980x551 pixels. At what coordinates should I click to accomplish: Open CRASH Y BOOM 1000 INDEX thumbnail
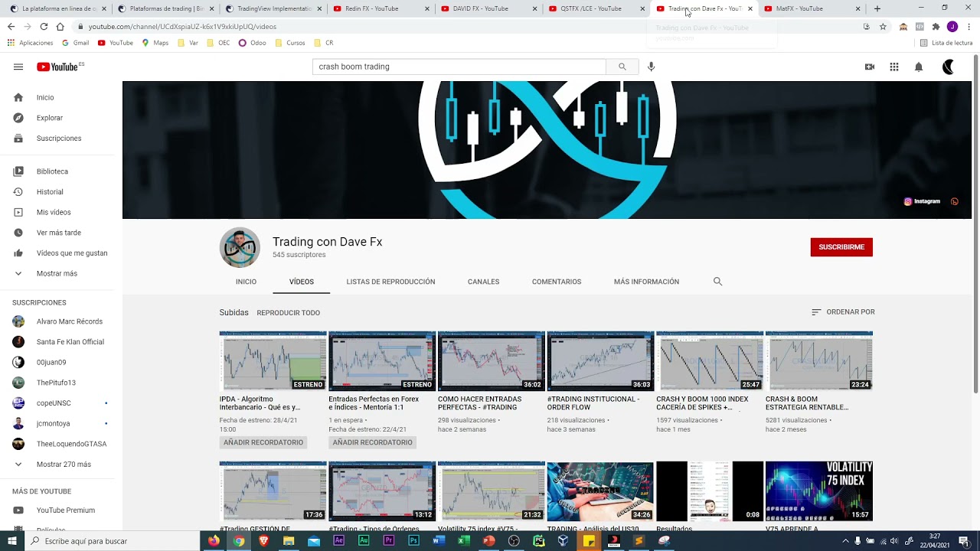pos(710,361)
